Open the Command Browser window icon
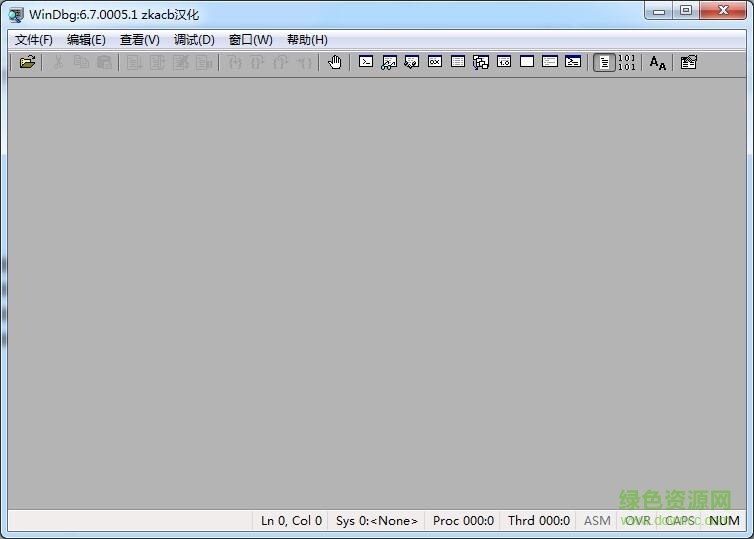This screenshot has width=754, height=539. point(573,62)
